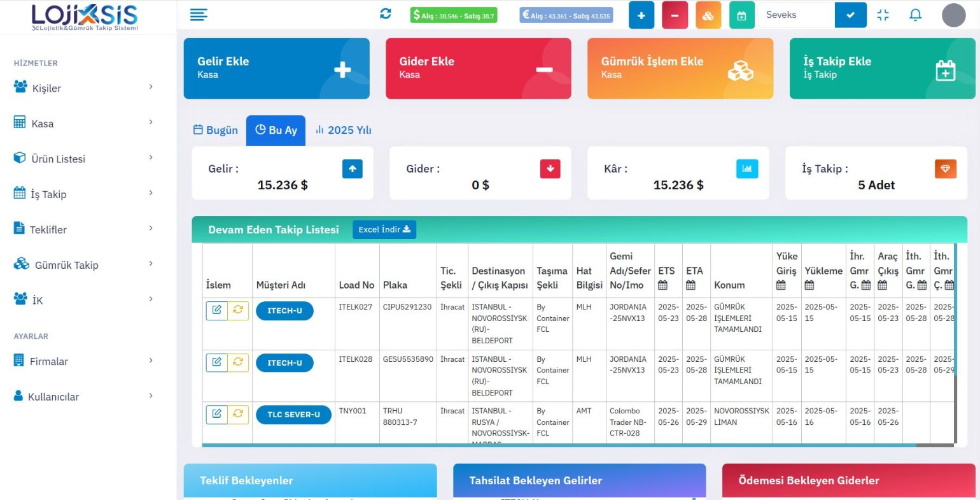Click the refresh exchange rates icon
The image size is (980, 500).
pyautogui.click(x=386, y=14)
